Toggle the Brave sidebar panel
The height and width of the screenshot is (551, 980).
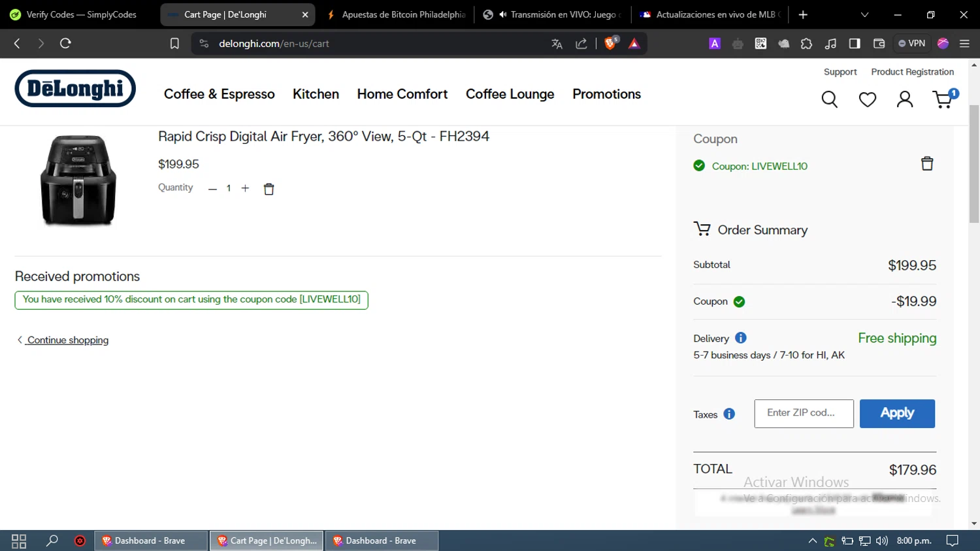tap(855, 44)
